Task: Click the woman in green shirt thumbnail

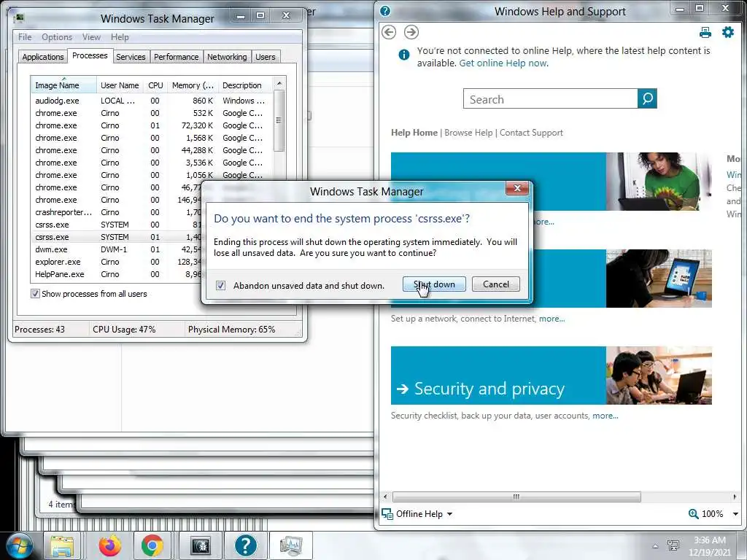Action: [x=659, y=182]
